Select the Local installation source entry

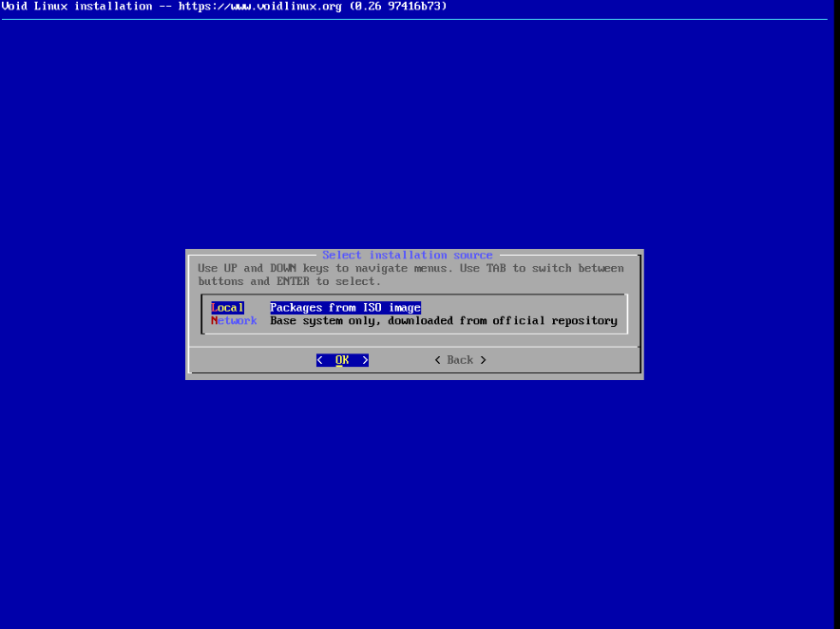pyautogui.click(x=227, y=307)
